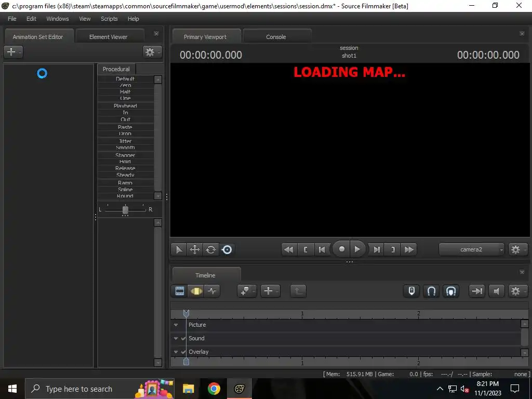Image resolution: width=532 pixels, height=399 pixels.
Task: Open the File menu
Action: coord(12,19)
